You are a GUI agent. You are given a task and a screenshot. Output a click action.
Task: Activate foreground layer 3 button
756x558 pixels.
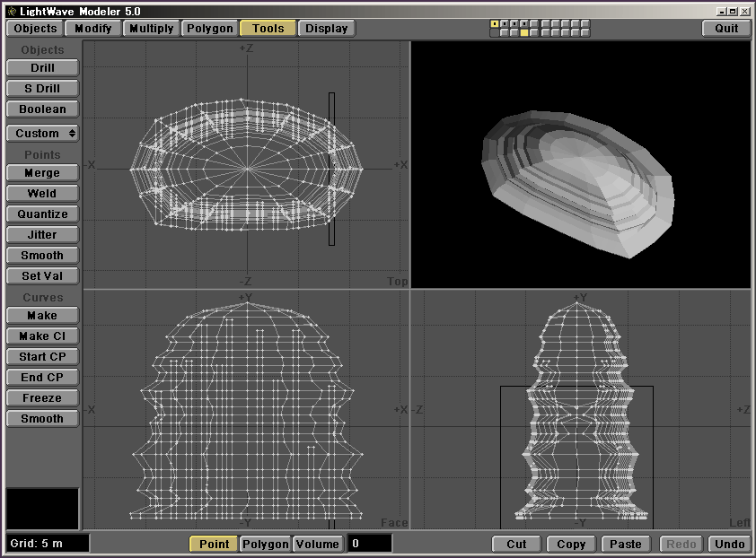coord(514,23)
